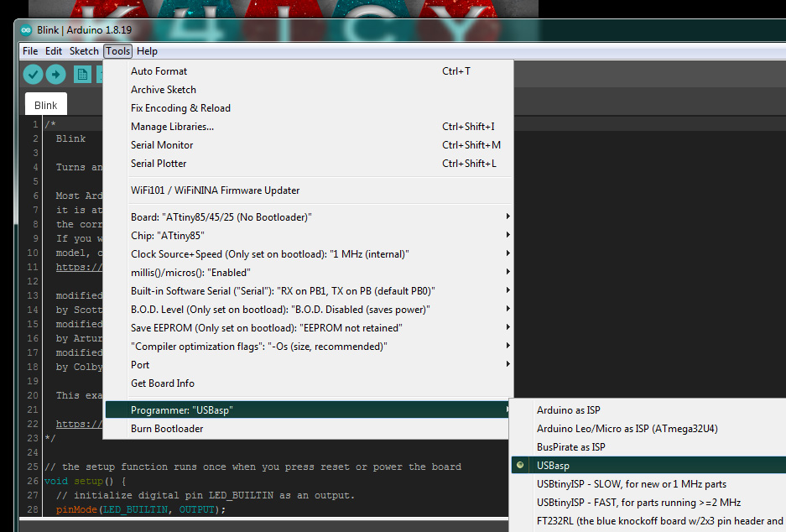Open WiFi101 / WiFiNINA Firmware Updater
Image resolution: width=786 pixels, height=532 pixels.
coord(309,190)
